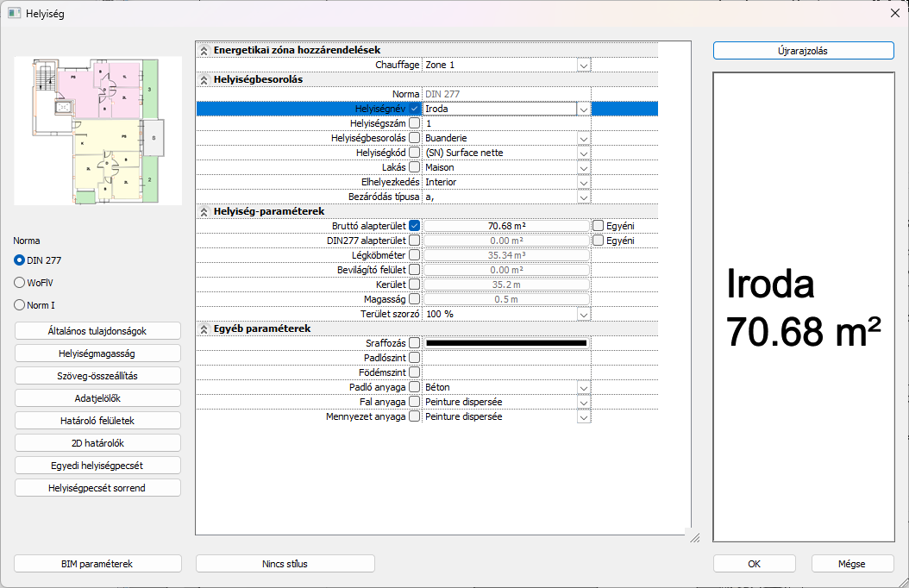909x588 pixels.
Task: Click the Helyiség dialog title icon
Action: (x=14, y=14)
